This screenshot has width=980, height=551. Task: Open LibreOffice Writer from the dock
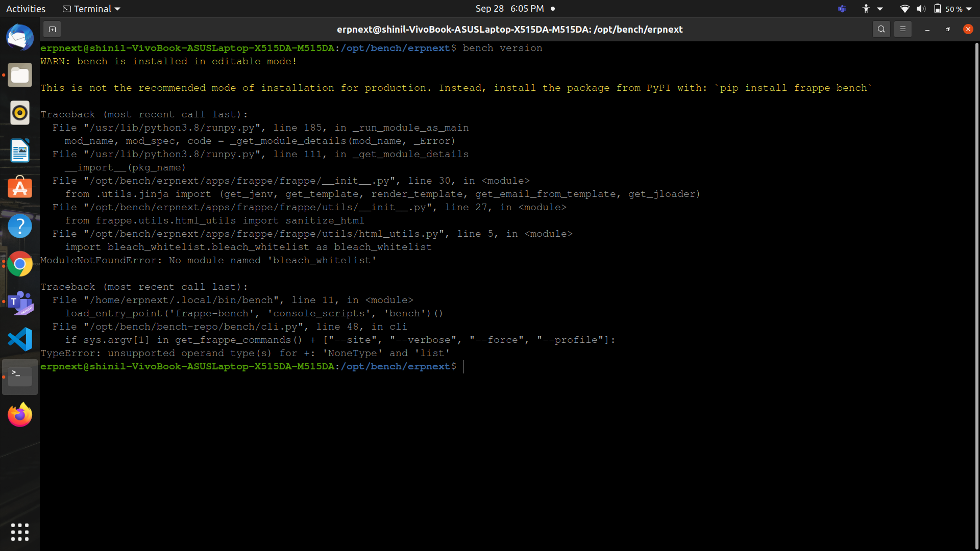tap(20, 151)
